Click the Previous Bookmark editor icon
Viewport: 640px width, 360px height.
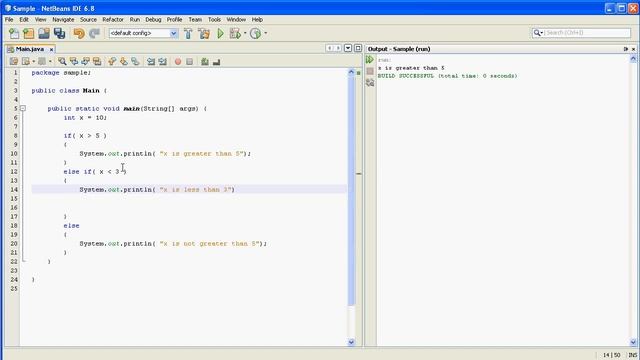[x=112, y=62]
